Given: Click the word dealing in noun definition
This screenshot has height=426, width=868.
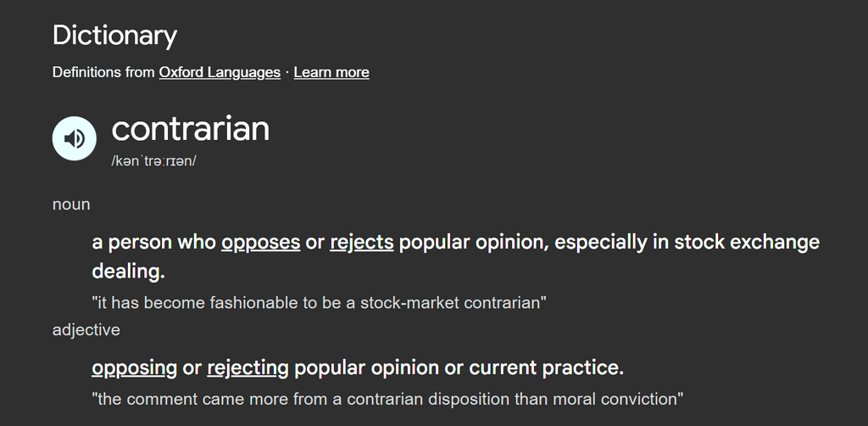Looking at the screenshot, I should [x=129, y=272].
